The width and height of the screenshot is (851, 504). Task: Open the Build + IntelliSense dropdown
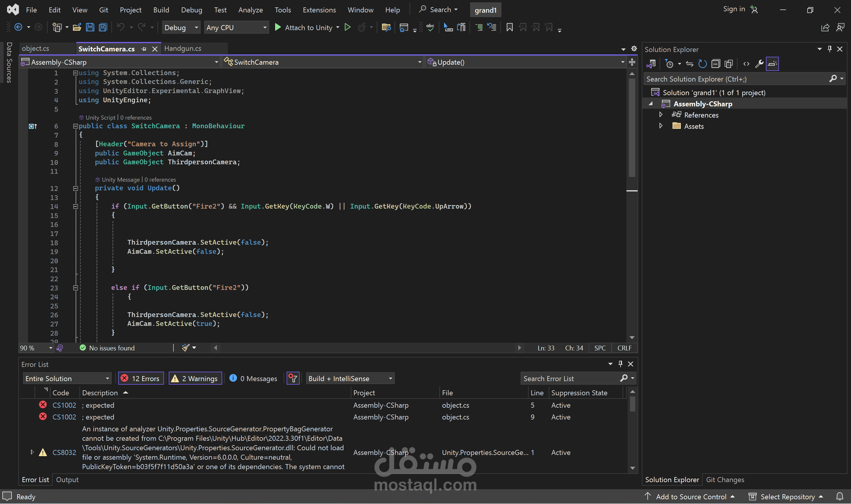(350, 378)
